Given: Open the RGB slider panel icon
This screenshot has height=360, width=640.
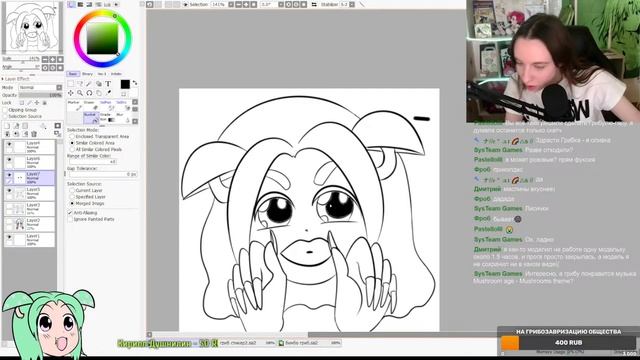Looking at the screenshot, I should point(80,4).
